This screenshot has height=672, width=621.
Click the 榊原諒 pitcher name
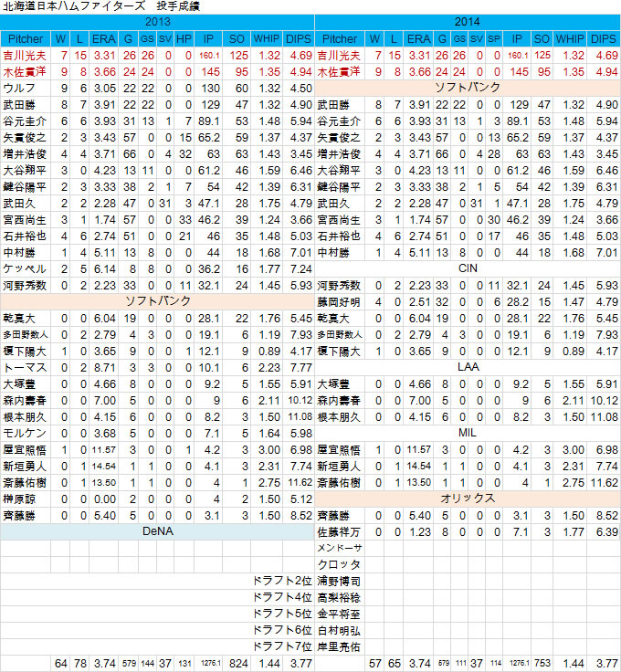19,499
